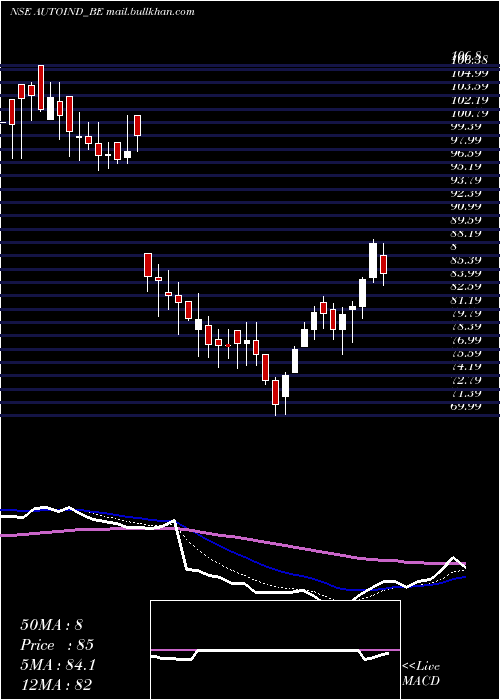
Task: Click the 95.19 price axis label
Action: tap(467, 167)
